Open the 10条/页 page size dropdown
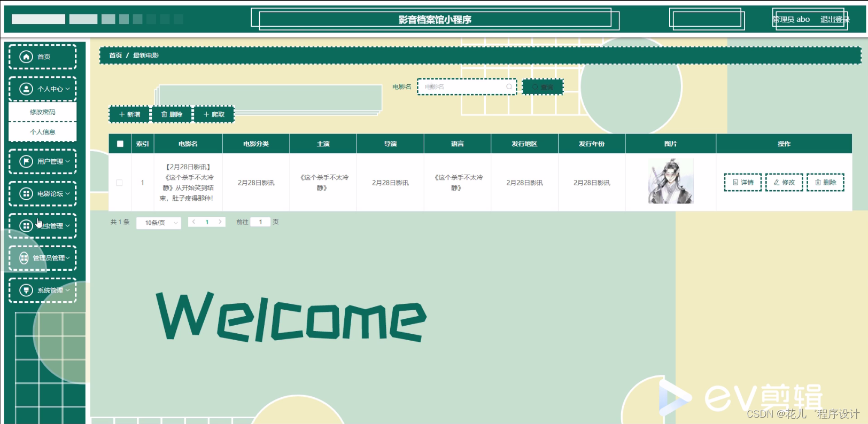Viewport: 868px width, 424px height. click(x=159, y=223)
